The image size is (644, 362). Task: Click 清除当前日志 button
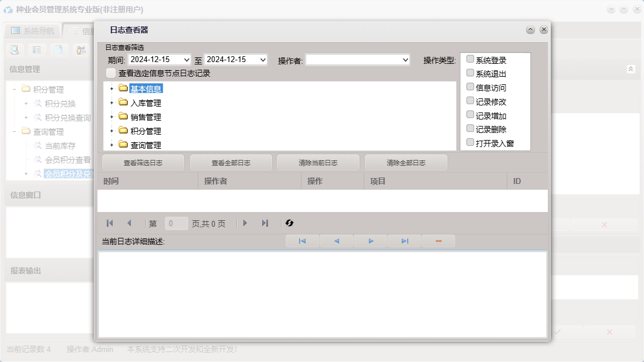click(x=318, y=163)
